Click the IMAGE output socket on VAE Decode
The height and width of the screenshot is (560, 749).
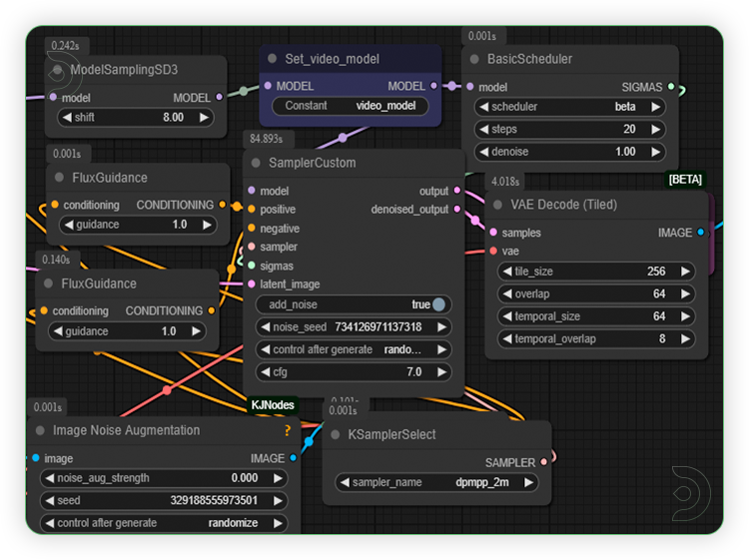(700, 233)
